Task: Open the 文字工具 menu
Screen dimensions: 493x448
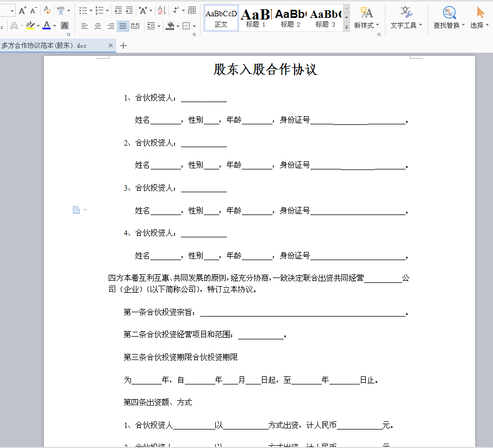Action: click(x=406, y=17)
